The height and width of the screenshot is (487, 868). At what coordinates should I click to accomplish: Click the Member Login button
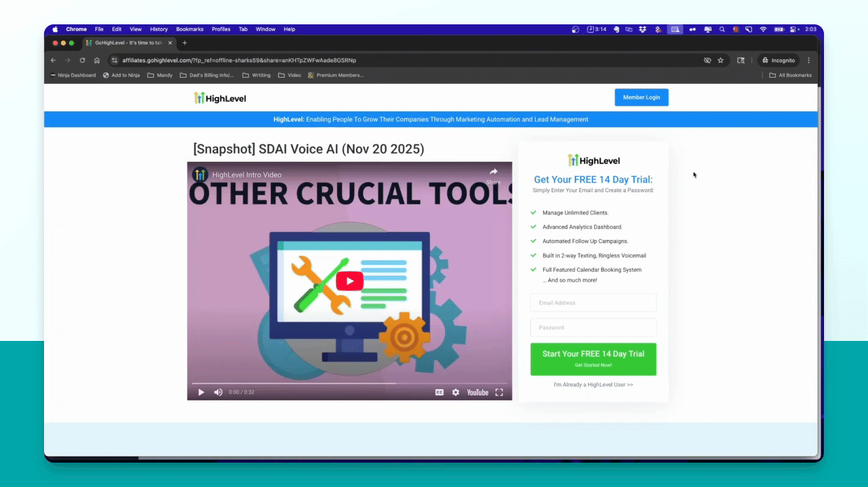(641, 97)
